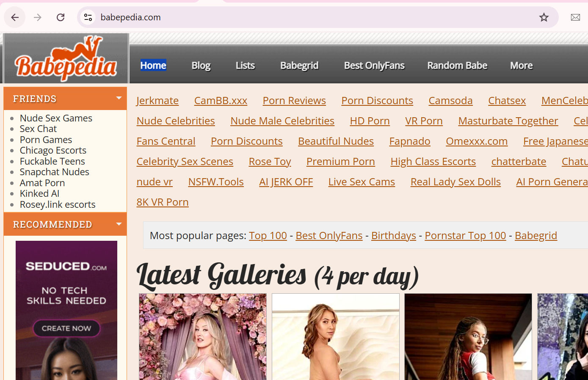The height and width of the screenshot is (380, 588).
Task: Collapse the FRIENDS panel arrow
Action: pos(119,98)
